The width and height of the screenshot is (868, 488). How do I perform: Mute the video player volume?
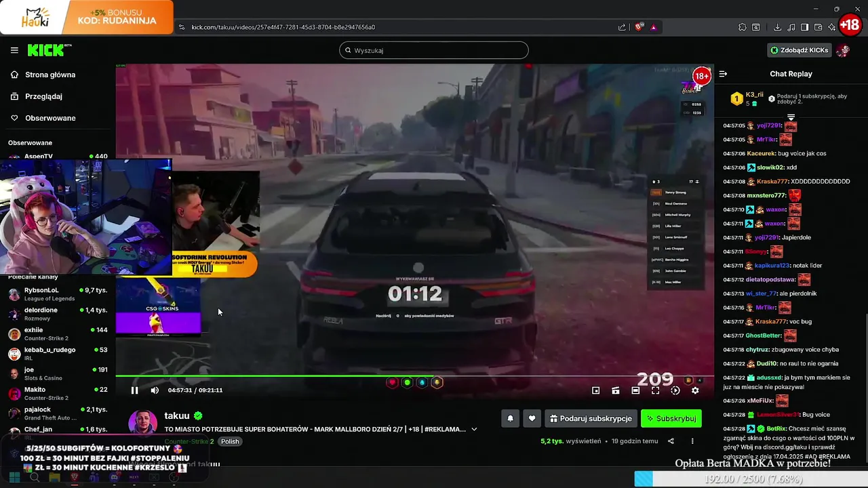point(155,390)
